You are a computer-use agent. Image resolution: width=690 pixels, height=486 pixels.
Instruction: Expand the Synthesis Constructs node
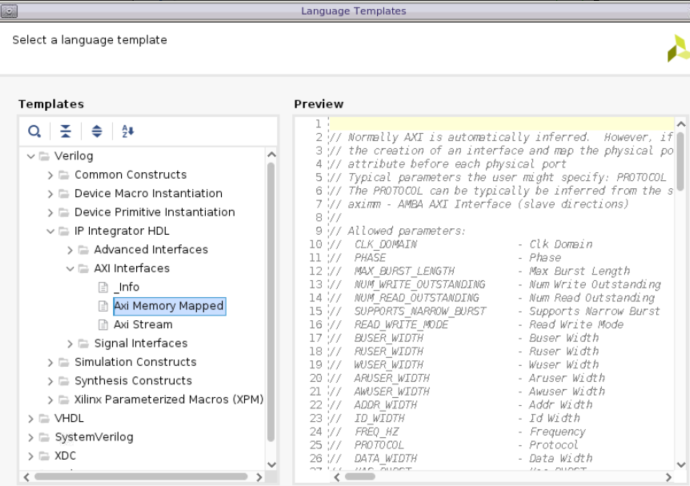pos(50,381)
